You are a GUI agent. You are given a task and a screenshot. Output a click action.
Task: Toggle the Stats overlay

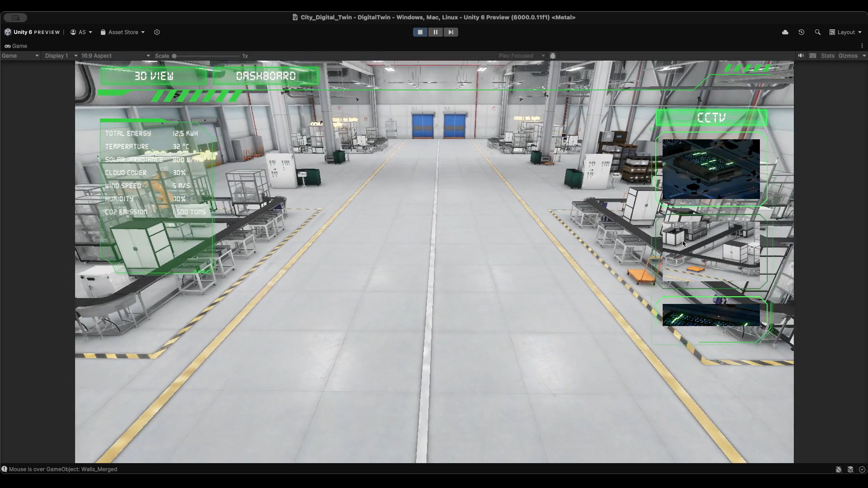click(x=828, y=56)
